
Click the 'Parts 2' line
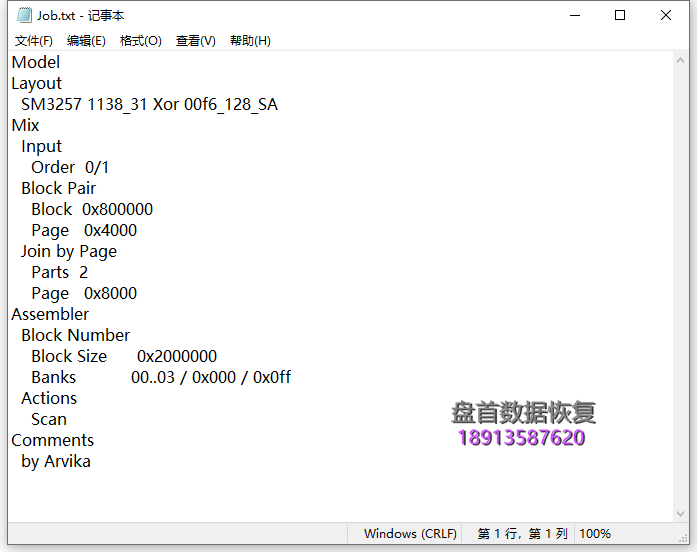pyautogui.click(x=60, y=272)
